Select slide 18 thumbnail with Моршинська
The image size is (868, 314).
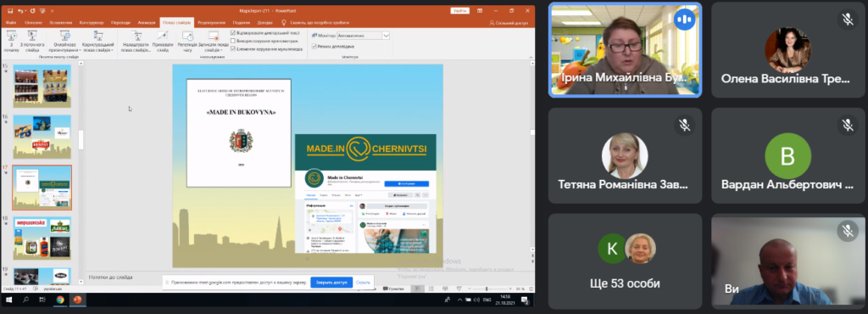(x=42, y=238)
